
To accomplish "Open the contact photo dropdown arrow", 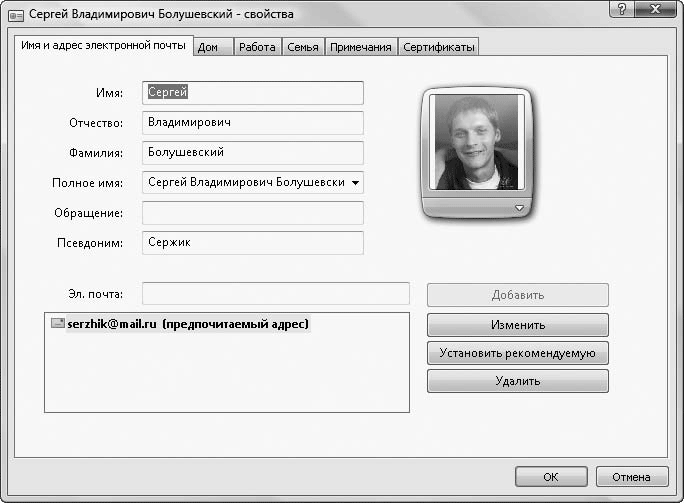I will [519, 207].
